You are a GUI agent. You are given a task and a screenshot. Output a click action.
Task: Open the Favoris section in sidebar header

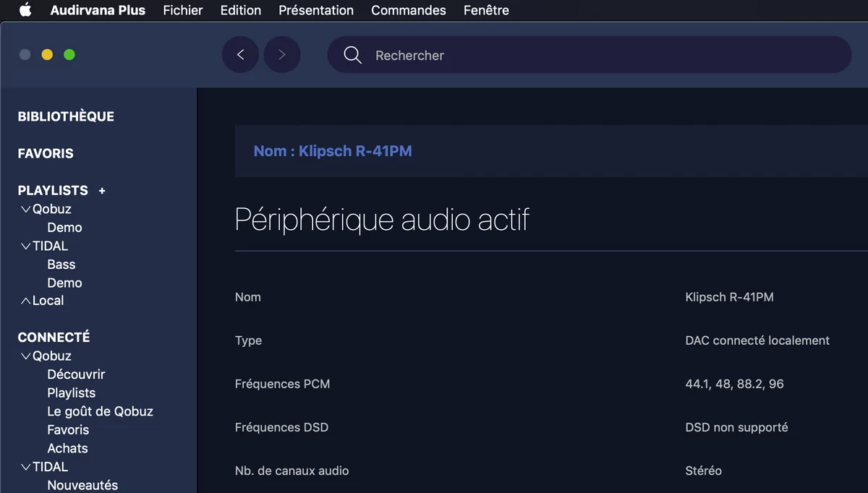click(46, 153)
